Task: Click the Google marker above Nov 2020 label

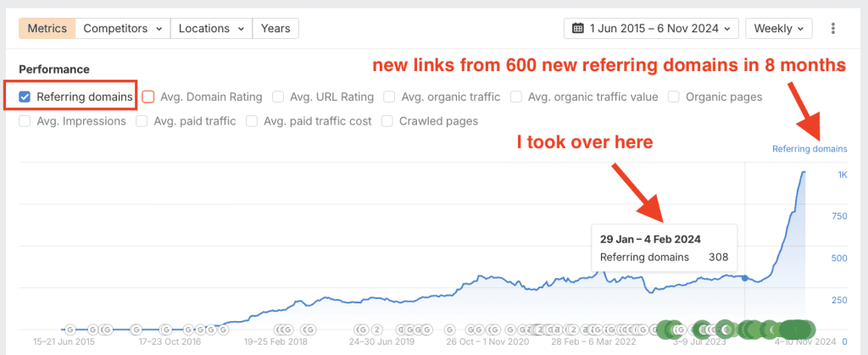Action: 495,329
